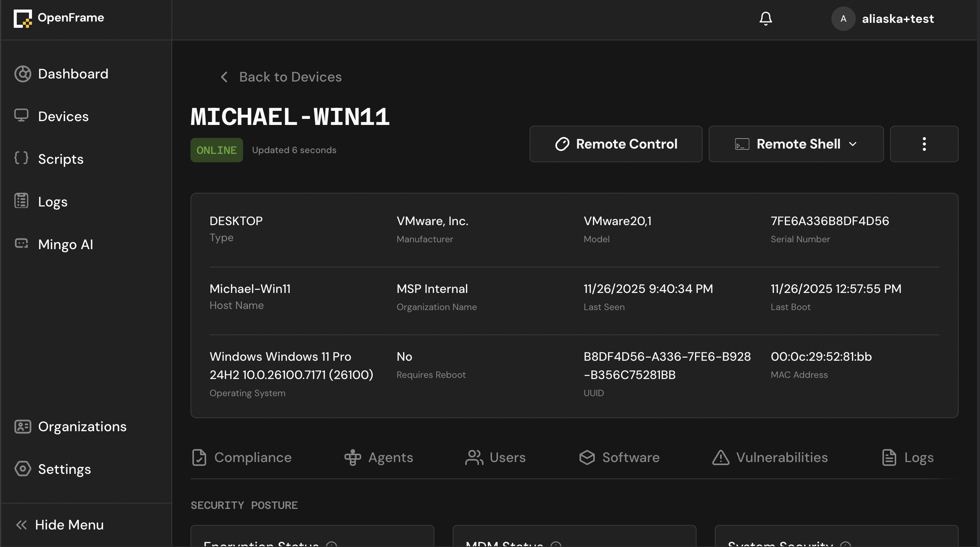Click the Windows 11 Pro operating system text

(291, 366)
